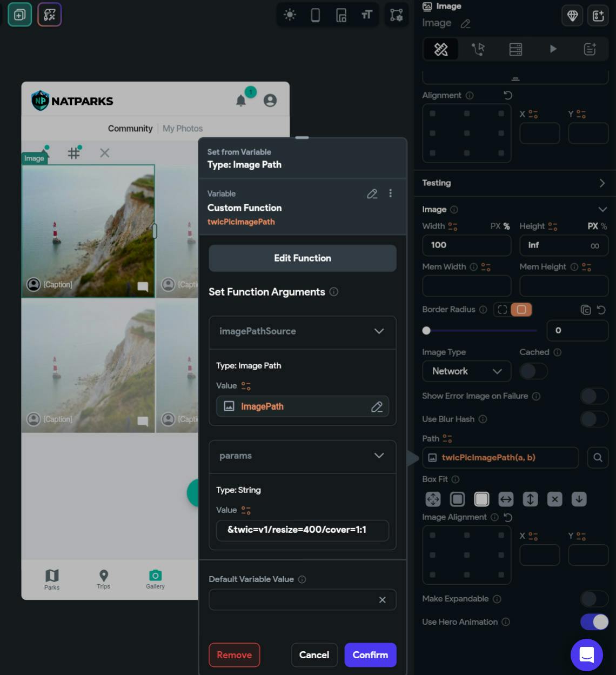Select individual corners border radius option
The image size is (616, 675).
point(502,310)
